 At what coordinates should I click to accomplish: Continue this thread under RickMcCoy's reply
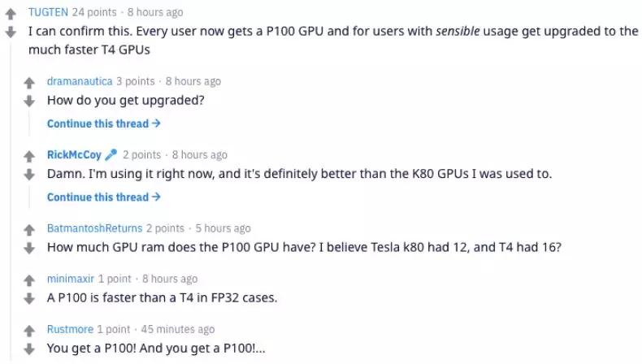(x=103, y=197)
